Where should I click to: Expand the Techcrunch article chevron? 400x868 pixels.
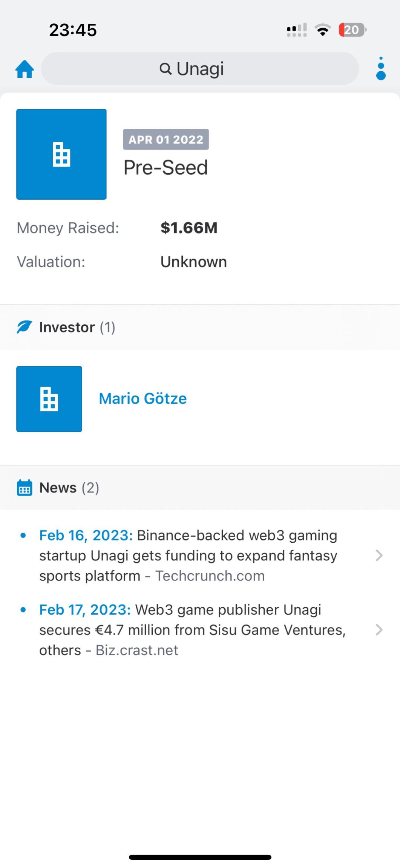[379, 556]
